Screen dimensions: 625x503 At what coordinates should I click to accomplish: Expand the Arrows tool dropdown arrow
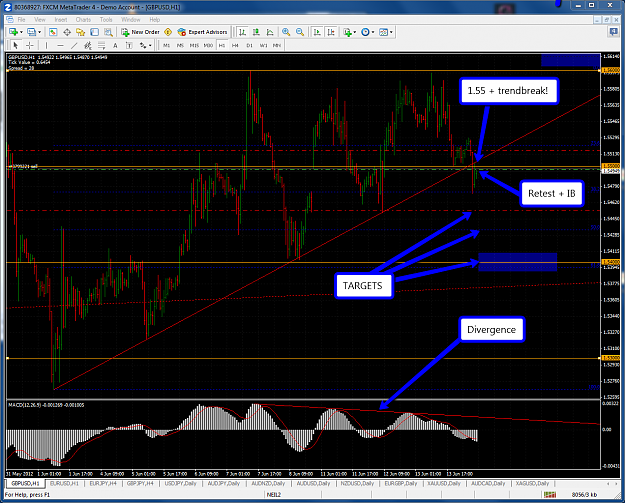pyautogui.click(x=150, y=46)
